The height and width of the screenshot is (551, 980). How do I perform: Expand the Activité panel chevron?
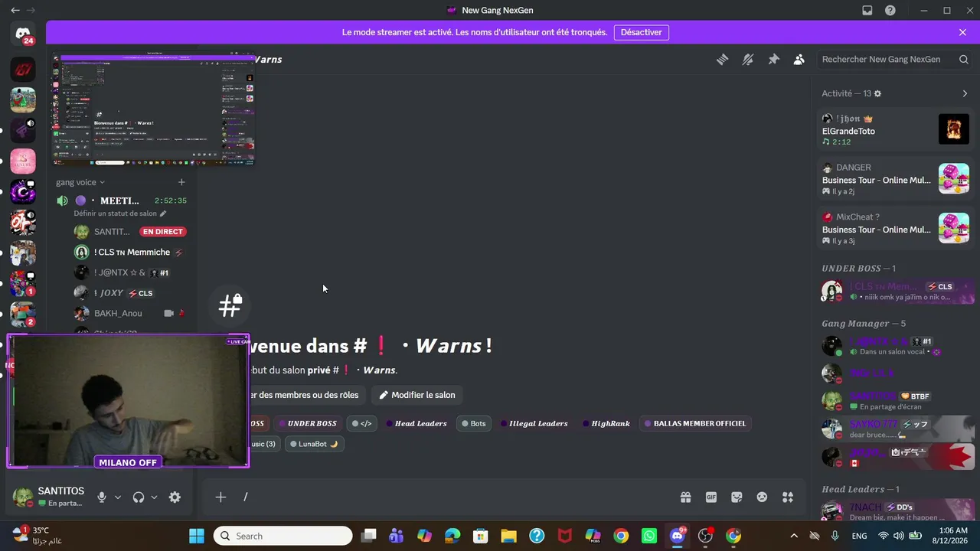[965, 93]
